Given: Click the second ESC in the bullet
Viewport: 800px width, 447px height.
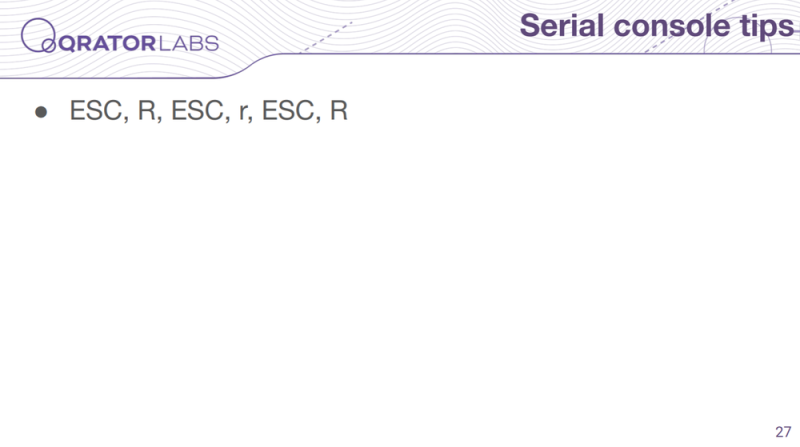Looking at the screenshot, I should pos(197,111).
